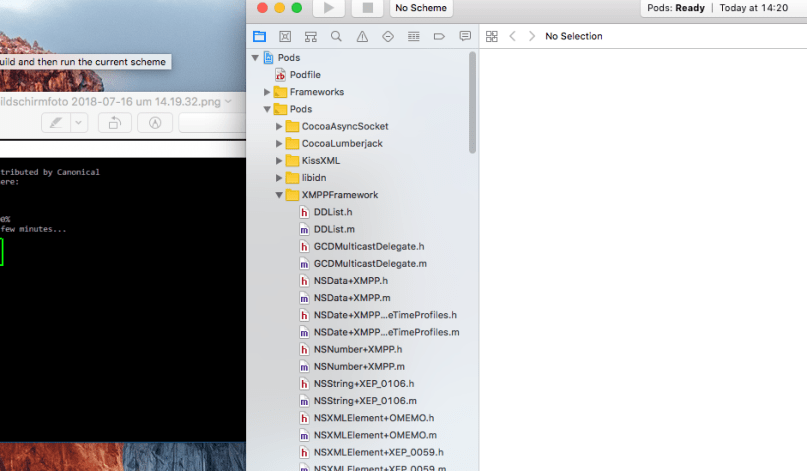Image resolution: width=807 pixels, height=471 pixels.
Task: Open the related items grid menu
Action: [492, 36]
